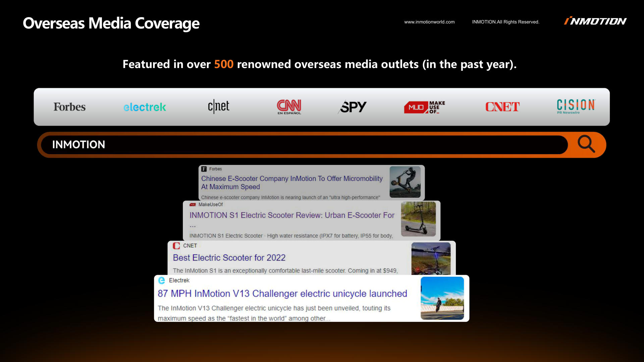The width and height of the screenshot is (644, 362).
Task: Click CNET scooter night photo thumbnail
Action: pyautogui.click(x=431, y=259)
